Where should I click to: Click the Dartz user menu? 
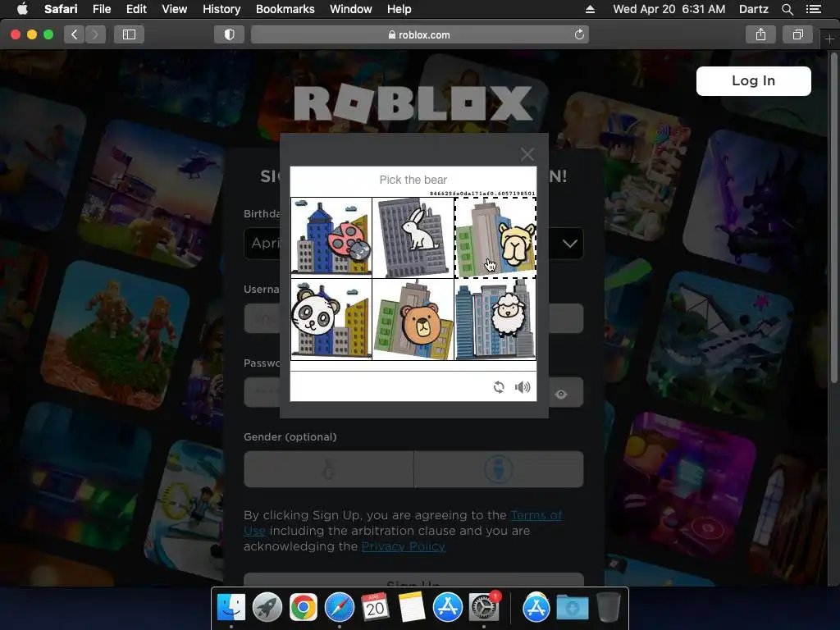point(753,9)
